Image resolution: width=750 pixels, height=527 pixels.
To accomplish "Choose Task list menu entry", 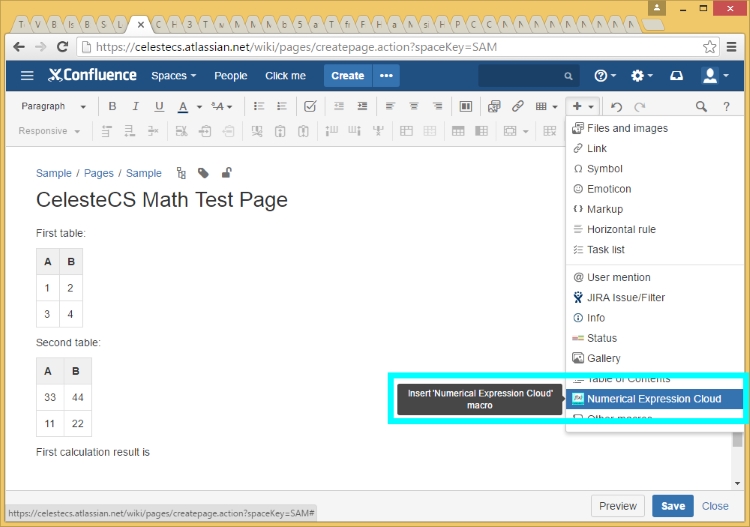I will 654,250.
